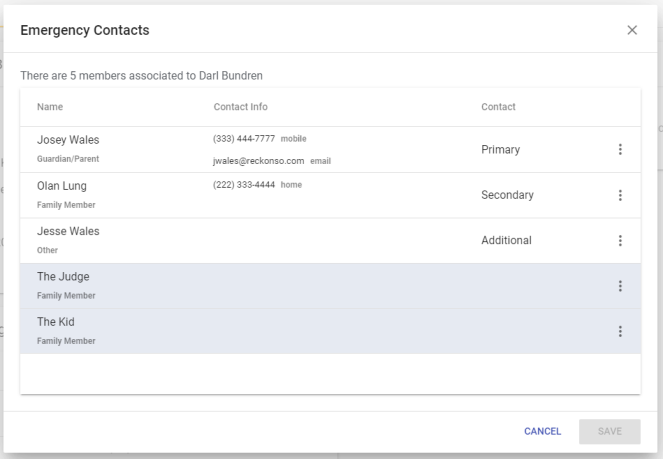Click the Contact column header

tap(498, 107)
